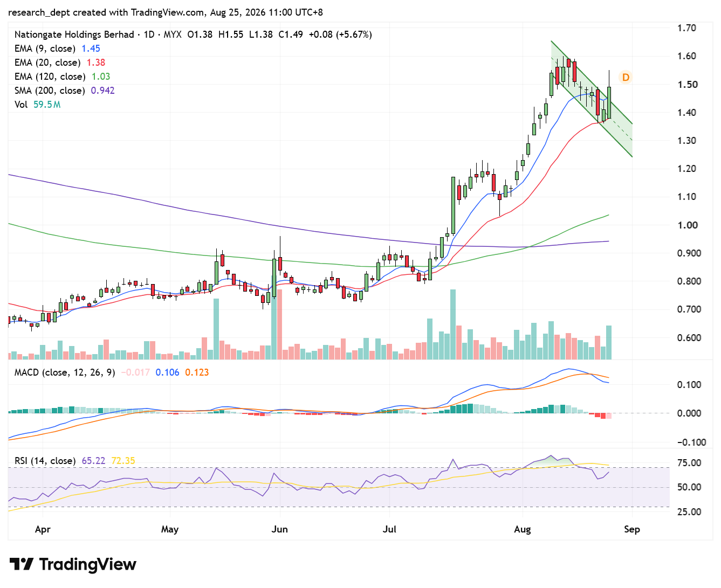Click the '0.000' MACD axis label

point(689,413)
